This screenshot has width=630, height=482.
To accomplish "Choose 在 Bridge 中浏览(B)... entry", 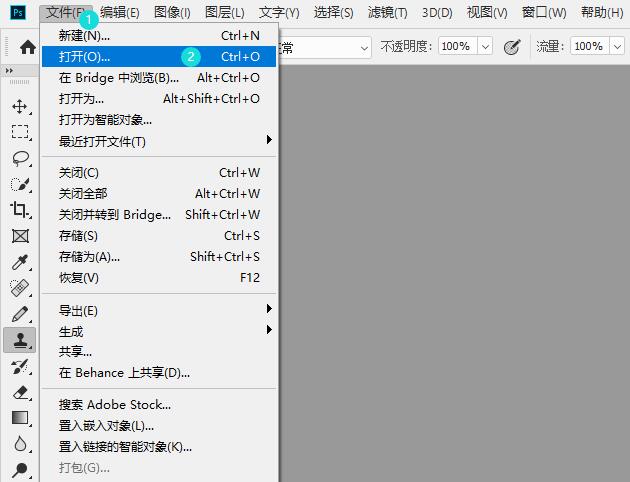I will (159, 78).
